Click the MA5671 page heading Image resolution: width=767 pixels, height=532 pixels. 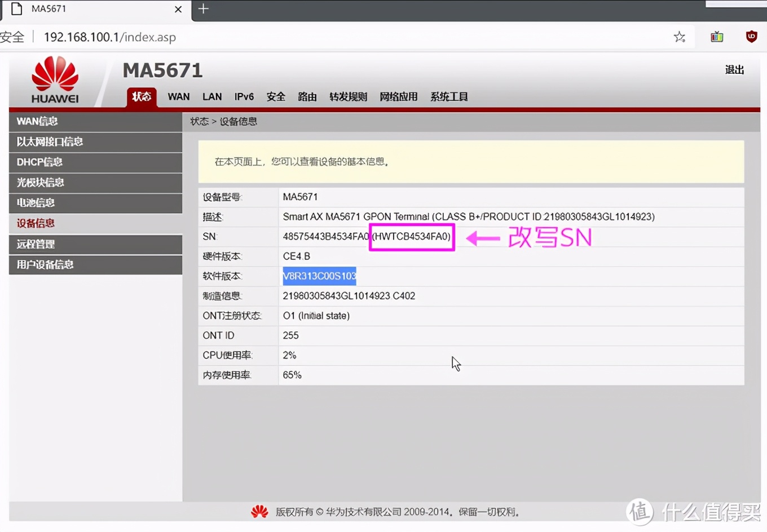point(162,70)
